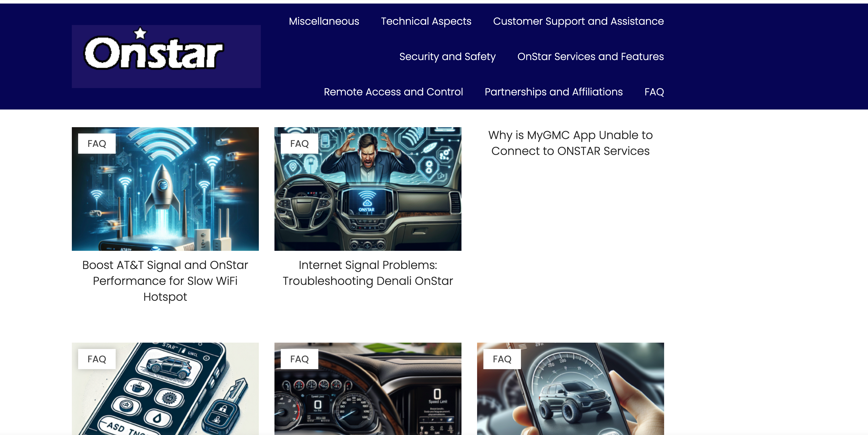Click FAQ tag on frustrated driver card
868x435 pixels.
(x=299, y=143)
